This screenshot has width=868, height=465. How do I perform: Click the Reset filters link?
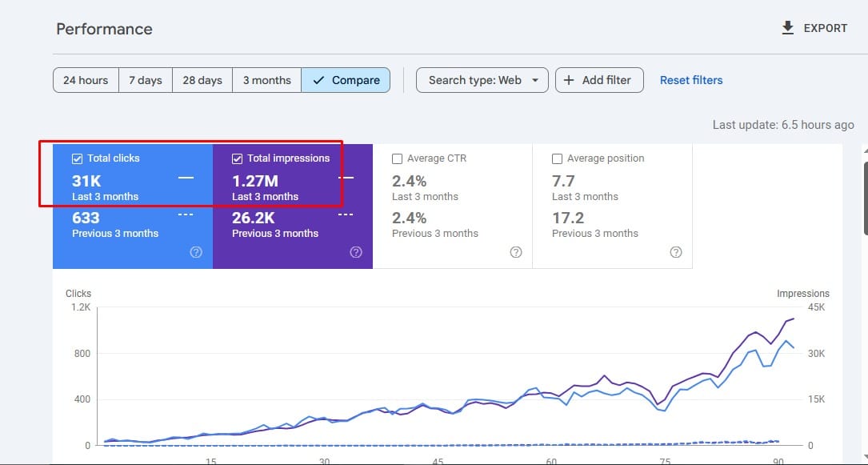pos(691,80)
